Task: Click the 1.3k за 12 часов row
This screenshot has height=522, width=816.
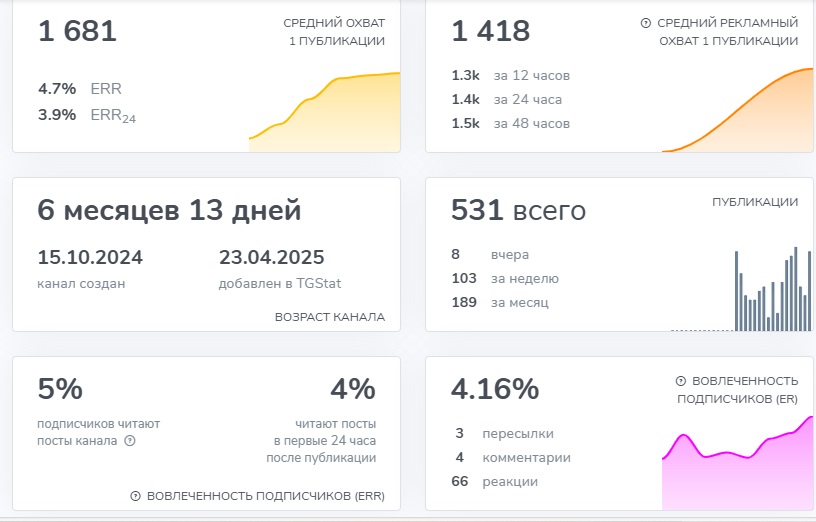Action: point(511,75)
